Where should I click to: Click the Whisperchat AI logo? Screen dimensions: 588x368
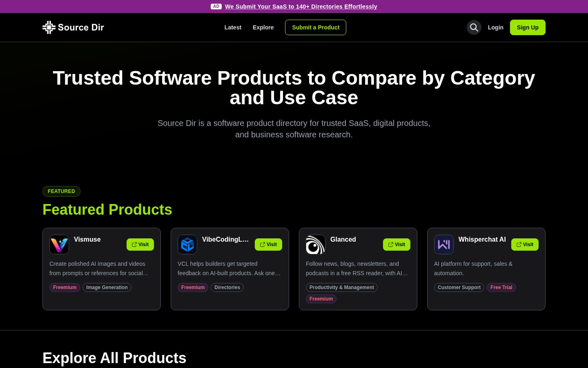(444, 245)
